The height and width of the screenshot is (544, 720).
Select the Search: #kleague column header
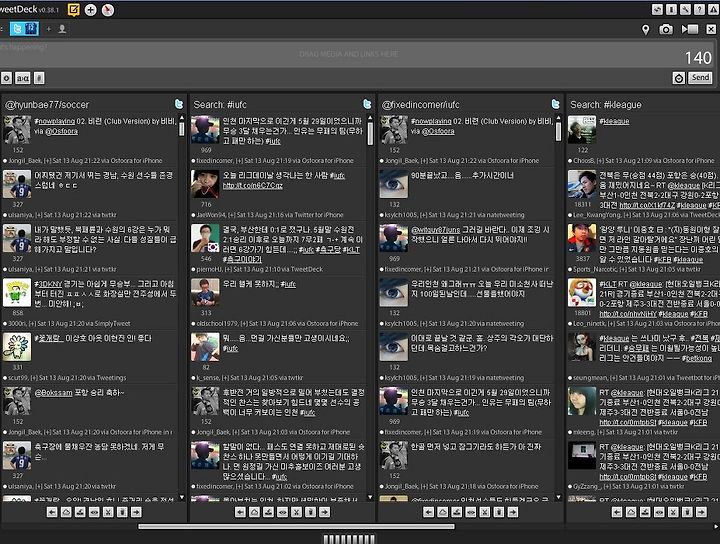(x=606, y=105)
